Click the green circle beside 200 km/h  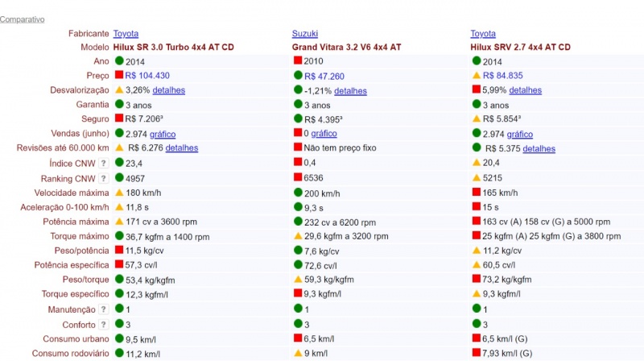(298, 193)
